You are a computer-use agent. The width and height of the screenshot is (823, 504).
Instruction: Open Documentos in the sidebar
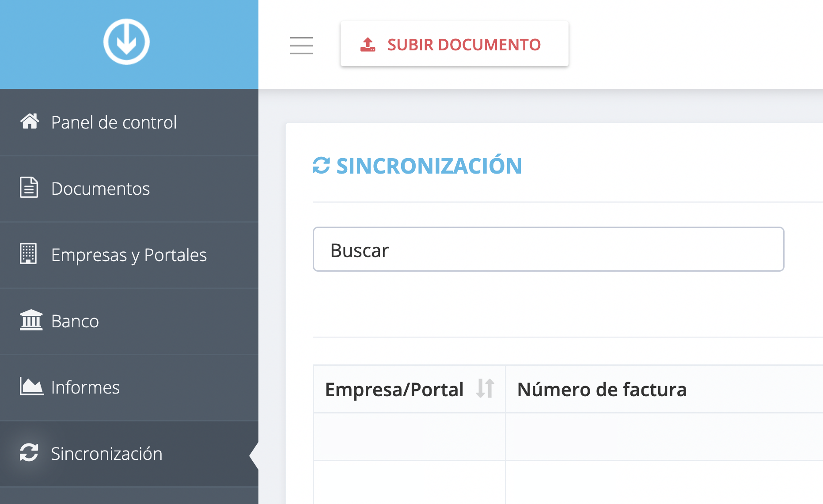pyautogui.click(x=129, y=189)
